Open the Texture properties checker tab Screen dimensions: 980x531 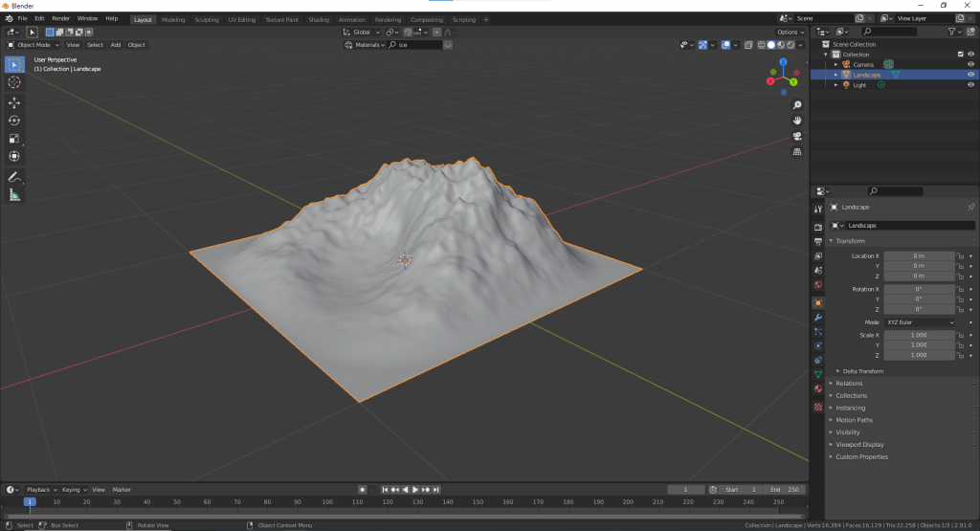817,407
